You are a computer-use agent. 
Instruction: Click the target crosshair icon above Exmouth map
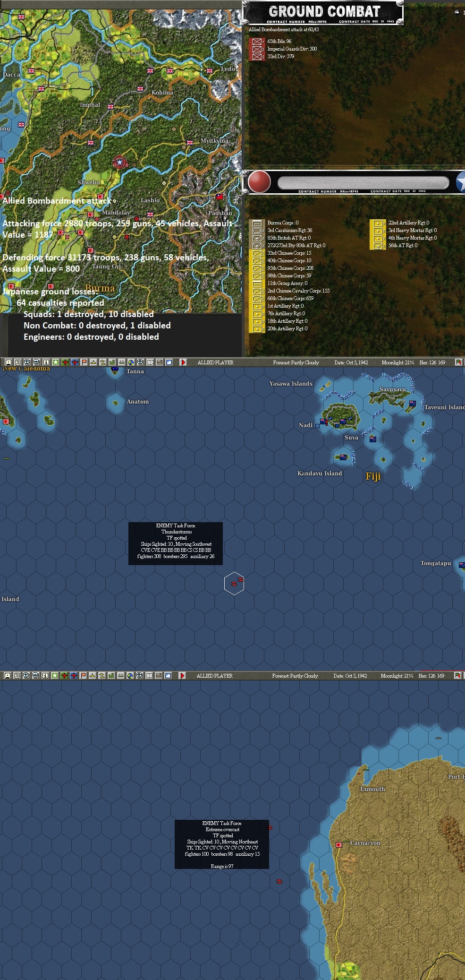click(140, 676)
